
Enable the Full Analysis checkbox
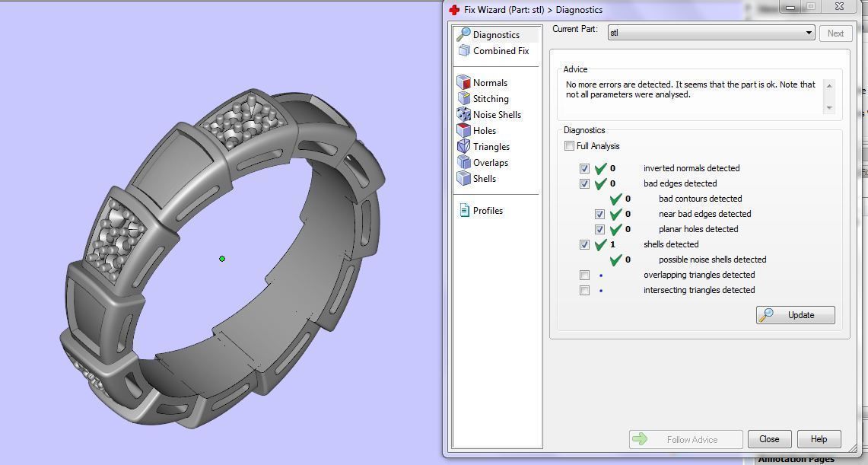pos(569,146)
